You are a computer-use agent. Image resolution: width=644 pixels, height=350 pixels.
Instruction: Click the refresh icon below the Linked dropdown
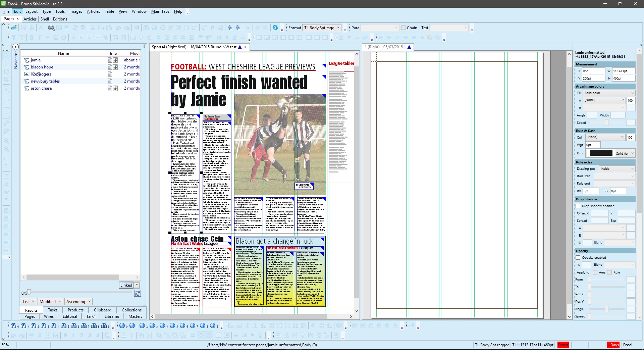137,293
